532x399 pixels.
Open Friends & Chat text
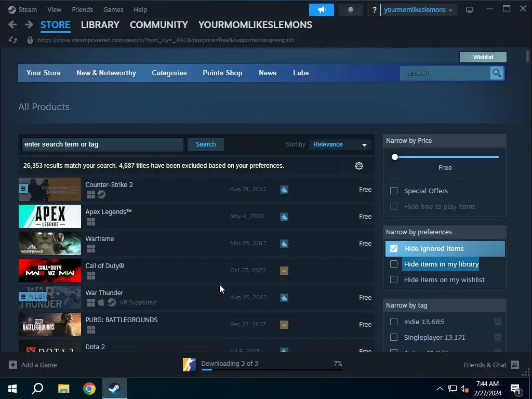485,365
